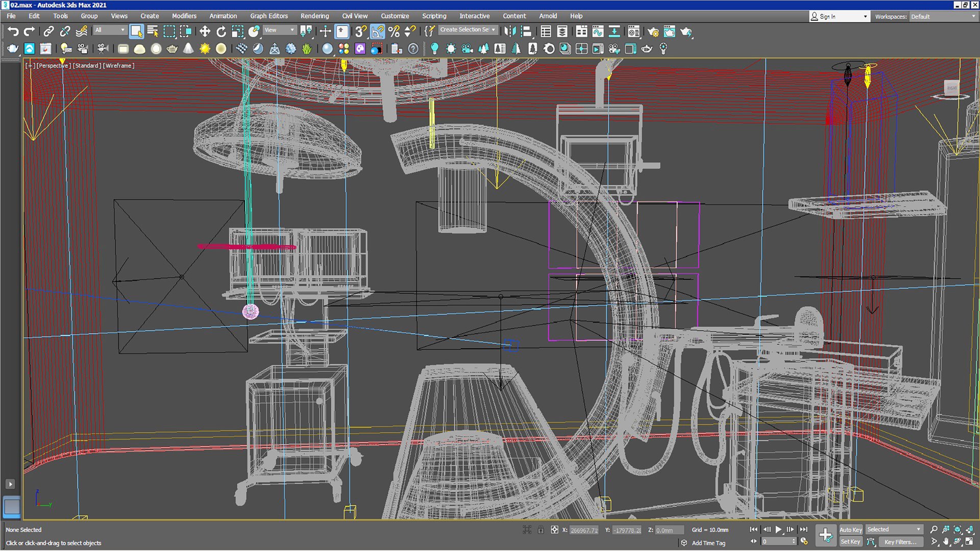Click the Select and Place tool

[x=254, y=32]
